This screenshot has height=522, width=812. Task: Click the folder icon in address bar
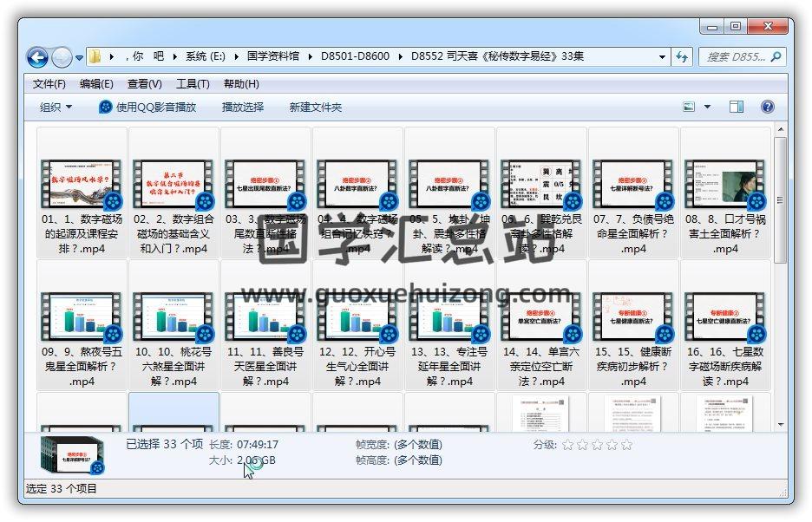click(x=95, y=57)
